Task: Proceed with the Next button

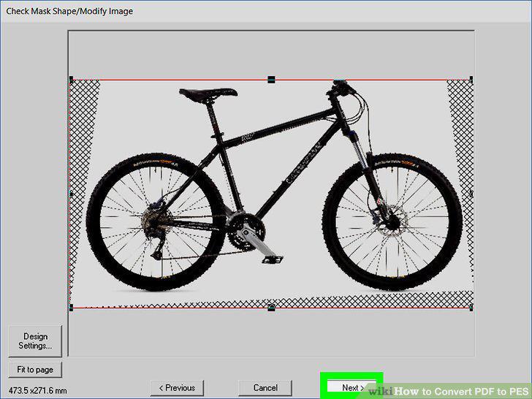Action: click(351, 387)
